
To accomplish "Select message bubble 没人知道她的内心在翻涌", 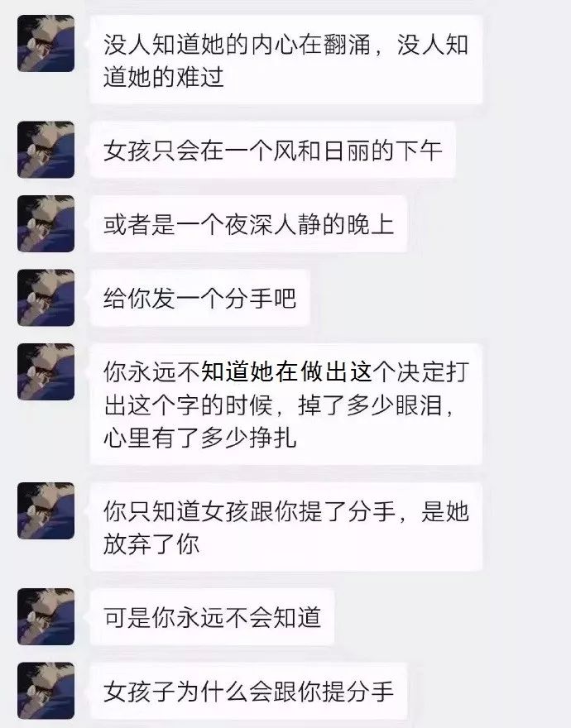I will [x=285, y=60].
